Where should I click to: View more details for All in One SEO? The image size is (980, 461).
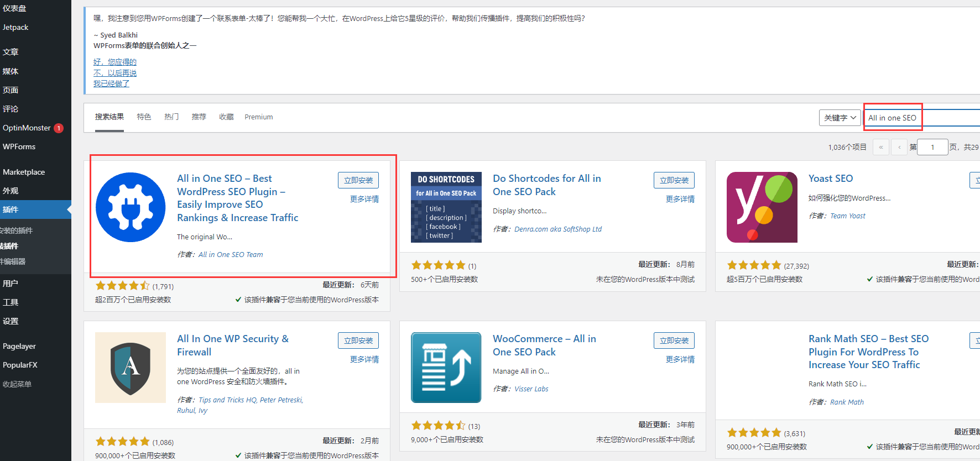364,199
